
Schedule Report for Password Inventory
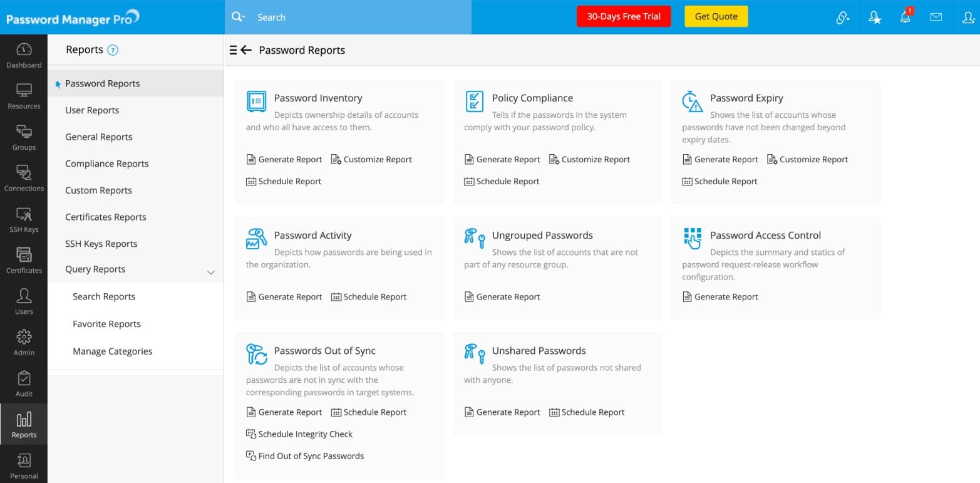pyautogui.click(x=284, y=182)
